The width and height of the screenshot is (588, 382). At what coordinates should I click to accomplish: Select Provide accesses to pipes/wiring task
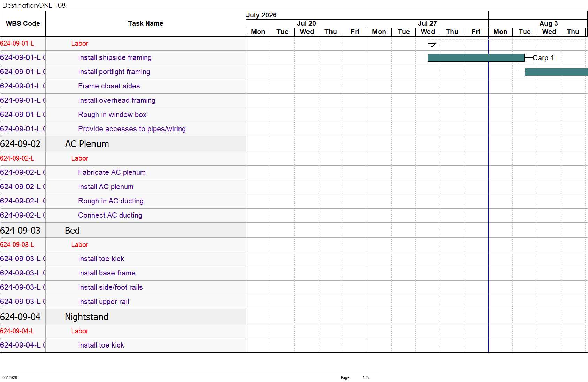(x=132, y=129)
